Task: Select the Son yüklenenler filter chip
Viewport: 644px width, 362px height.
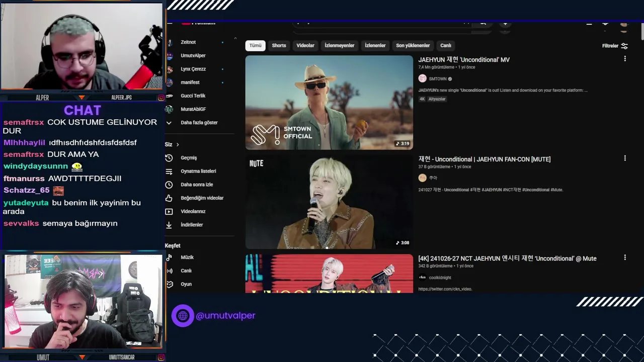Action: click(x=413, y=45)
